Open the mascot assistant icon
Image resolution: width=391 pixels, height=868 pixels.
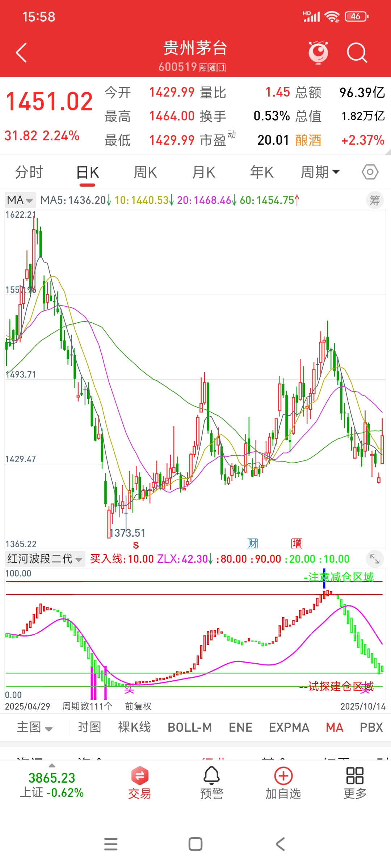tap(318, 53)
